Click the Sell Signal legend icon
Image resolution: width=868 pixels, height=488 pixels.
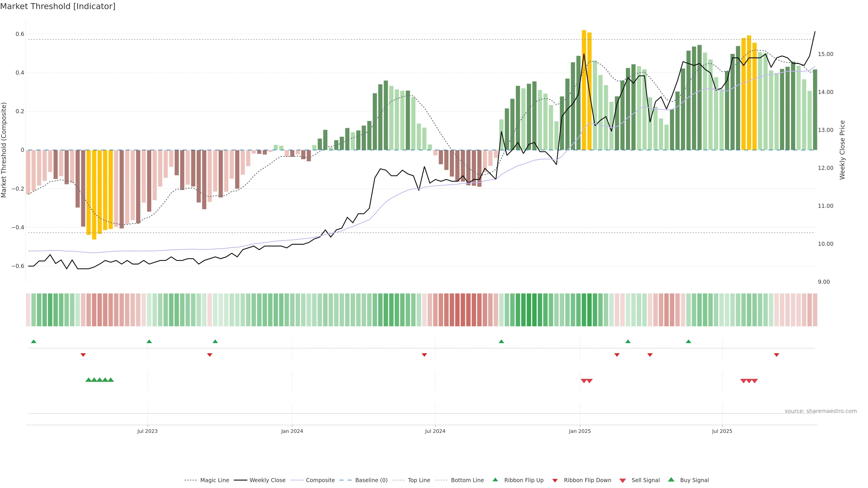(623, 481)
